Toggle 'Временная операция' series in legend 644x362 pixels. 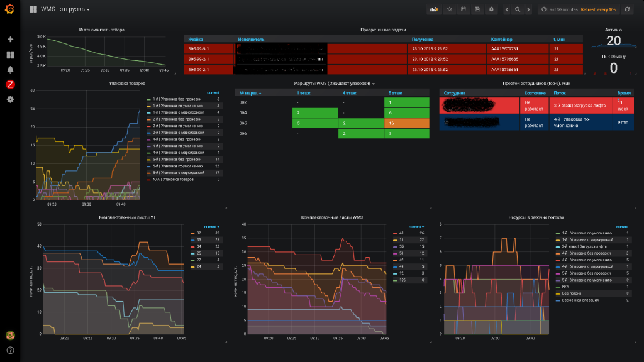tap(580, 300)
